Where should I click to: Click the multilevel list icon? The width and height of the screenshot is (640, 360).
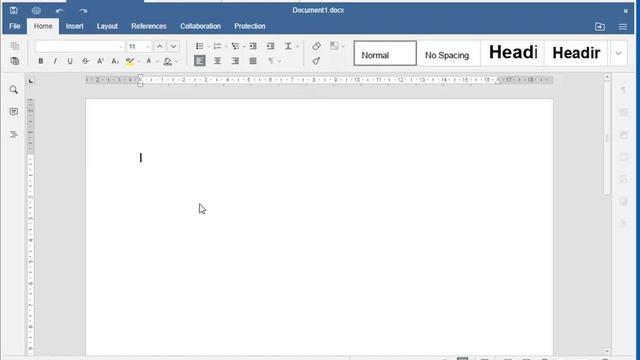tap(235, 46)
